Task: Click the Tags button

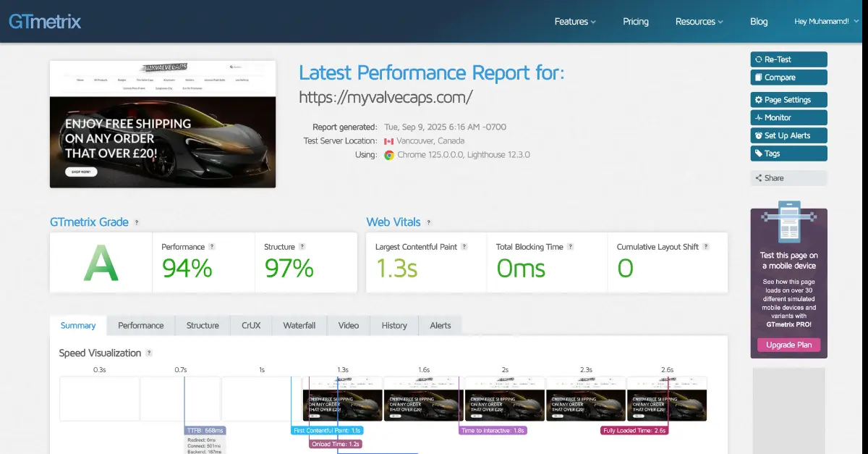Action: (x=788, y=154)
